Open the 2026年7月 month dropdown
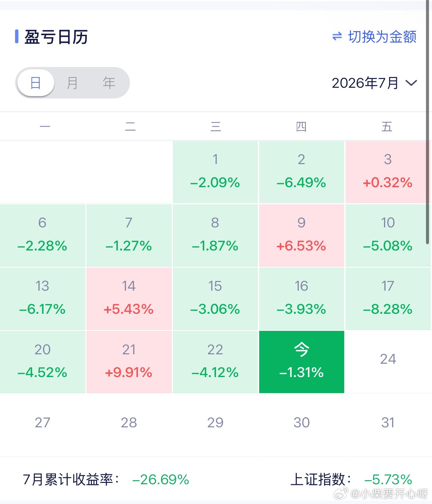432x504 pixels. [x=374, y=83]
